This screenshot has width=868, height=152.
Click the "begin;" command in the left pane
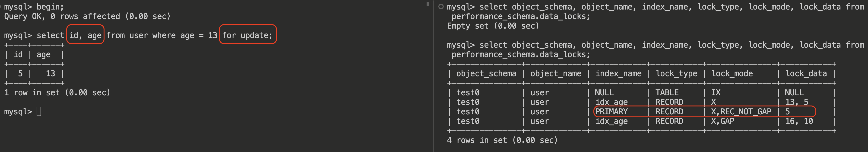point(50,7)
